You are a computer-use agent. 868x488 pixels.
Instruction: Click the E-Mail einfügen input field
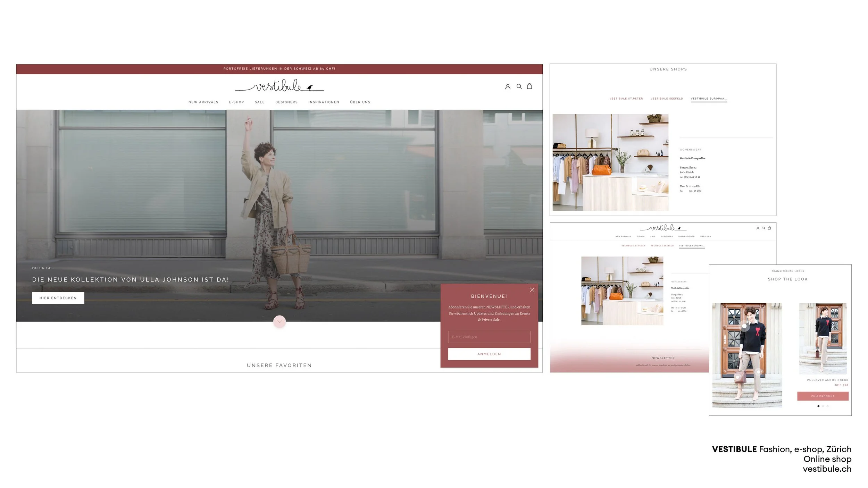coord(489,337)
